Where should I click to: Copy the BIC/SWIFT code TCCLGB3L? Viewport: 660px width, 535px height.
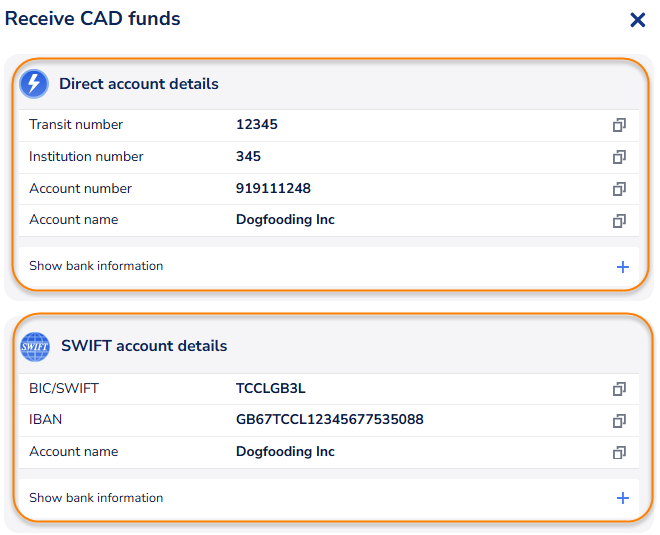pos(619,388)
